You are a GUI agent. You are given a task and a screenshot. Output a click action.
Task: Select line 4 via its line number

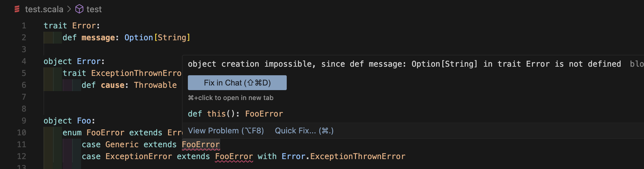(x=24, y=61)
